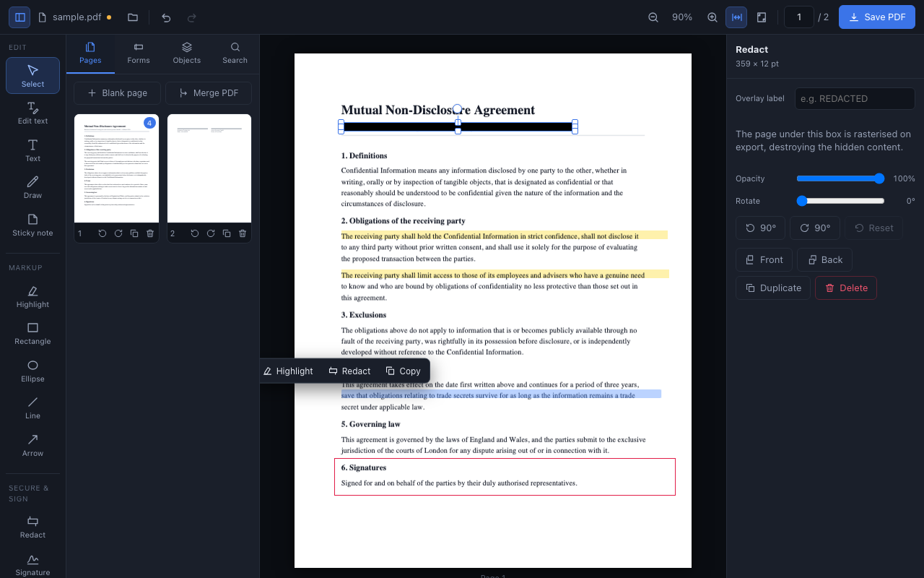Viewport: 924px width, 578px height.
Task: Select the page 2 thumbnail
Action: (x=209, y=168)
